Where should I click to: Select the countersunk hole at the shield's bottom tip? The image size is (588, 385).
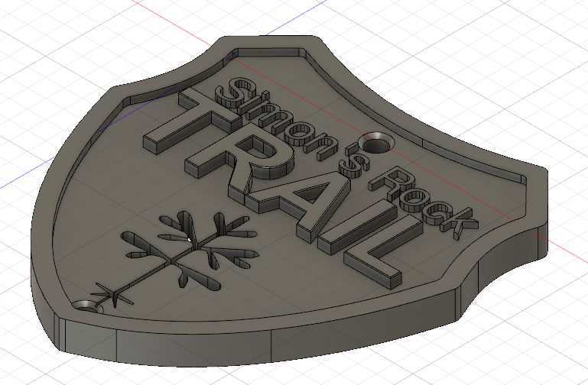(x=89, y=306)
